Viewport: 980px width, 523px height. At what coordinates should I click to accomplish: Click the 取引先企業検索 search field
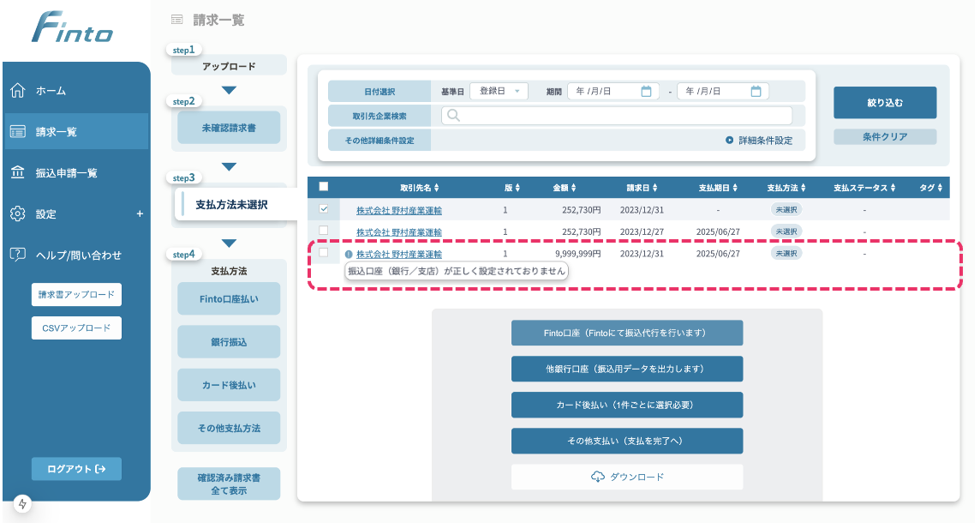pyautogui.click(x=617, y=116)
